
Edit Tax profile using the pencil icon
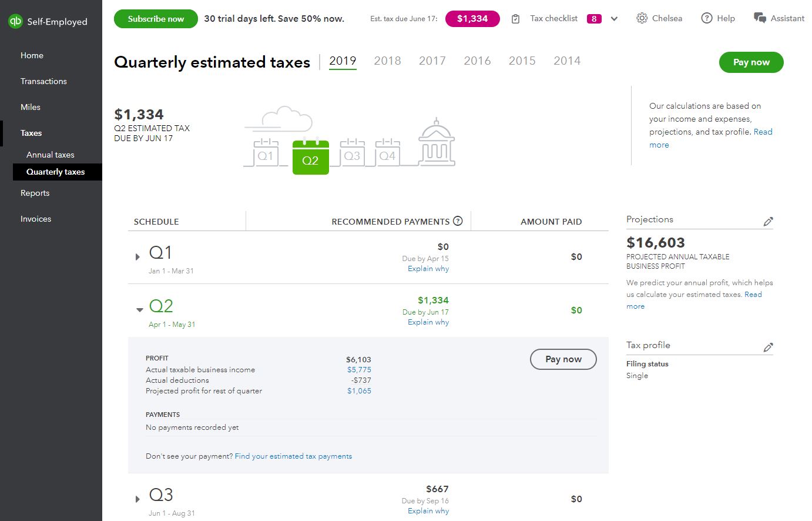[768, 347]
